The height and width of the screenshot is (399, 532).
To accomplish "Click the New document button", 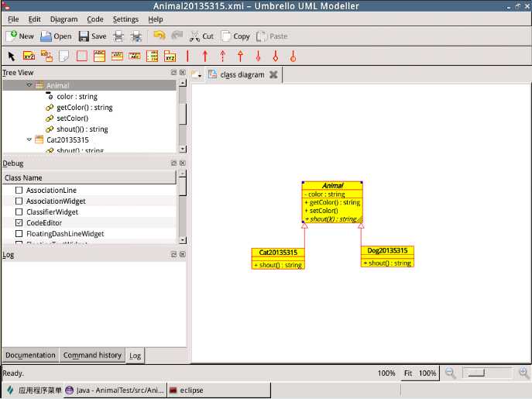I will pos(20,36).
